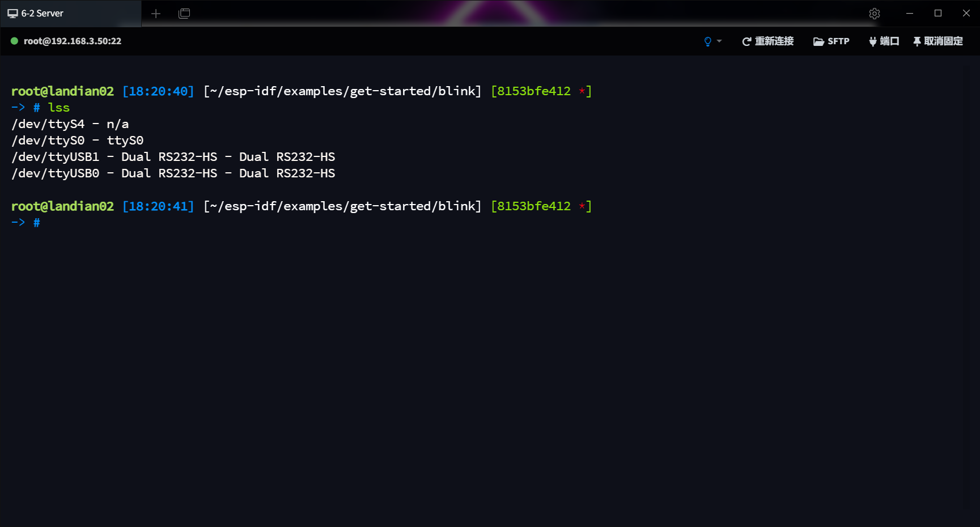The image size is (980, 527).
Task: Click the /dev/ttyUSB1 output line
Action: pos(173,157)
